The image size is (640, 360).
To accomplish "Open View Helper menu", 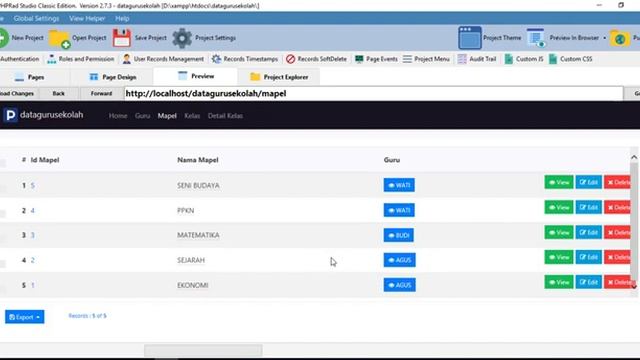I will [x=87, y=18].
